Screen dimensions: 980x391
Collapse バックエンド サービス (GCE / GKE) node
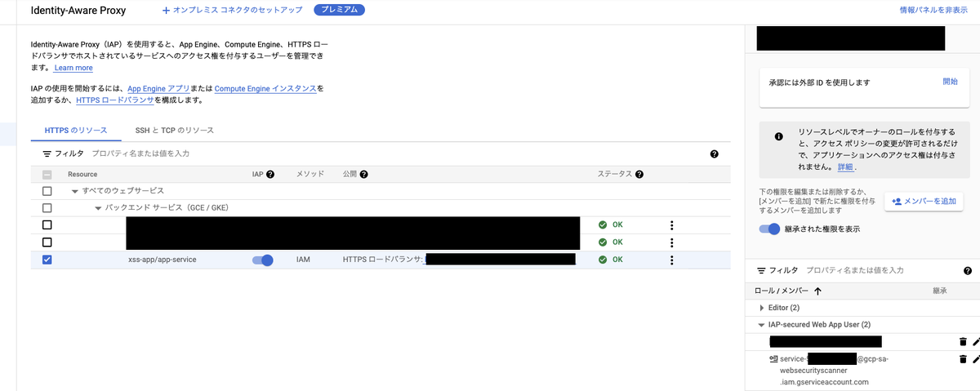98,208
